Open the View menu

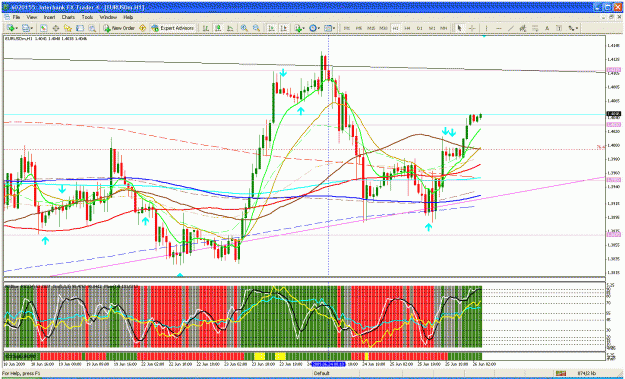click(x=32, y=17)
